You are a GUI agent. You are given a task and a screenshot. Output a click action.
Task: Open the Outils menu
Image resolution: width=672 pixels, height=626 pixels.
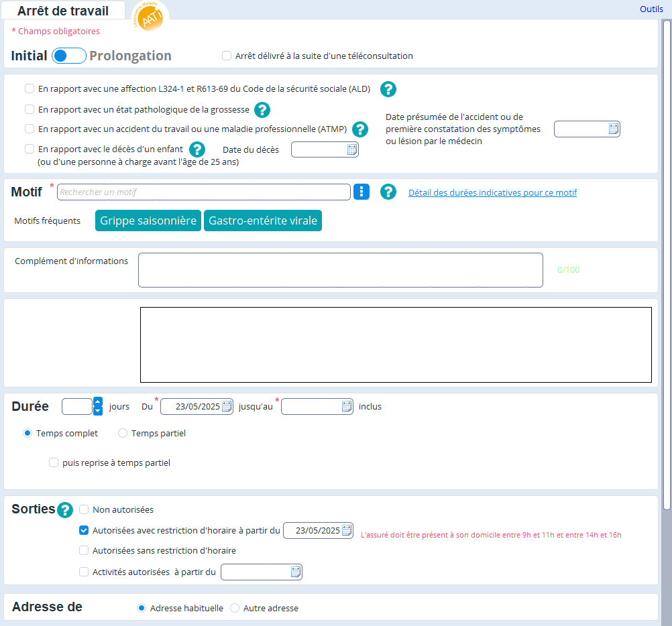(x=651, y=9)
